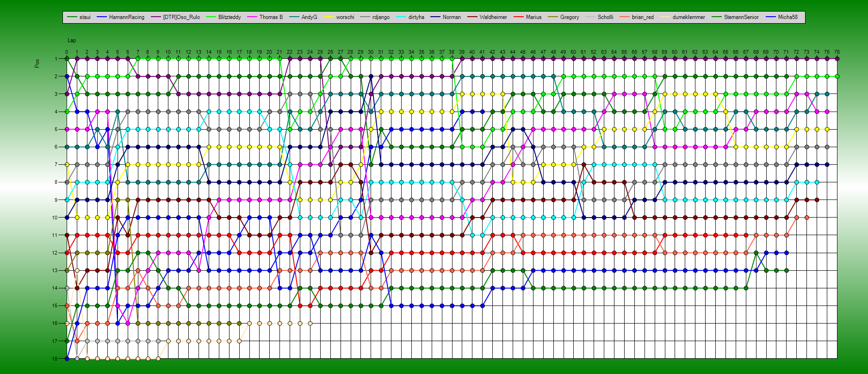Select dumeklemmer in the legend

[682, 17]
